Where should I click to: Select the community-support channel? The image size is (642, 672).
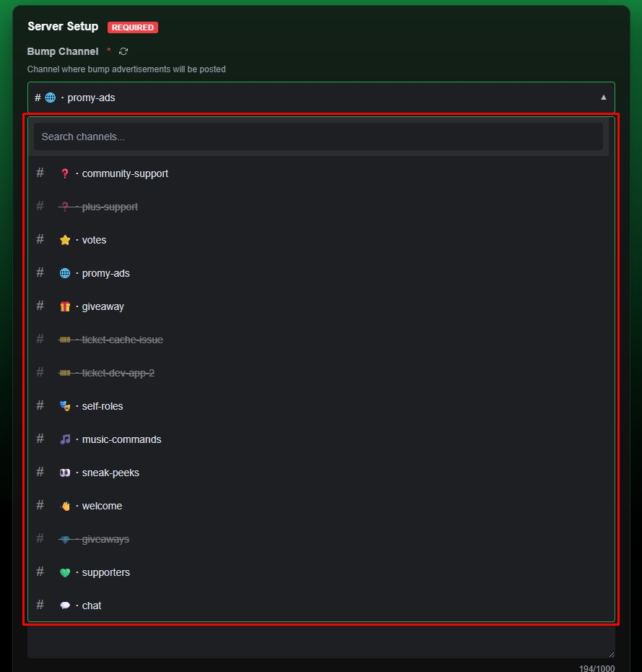point(123,173)
